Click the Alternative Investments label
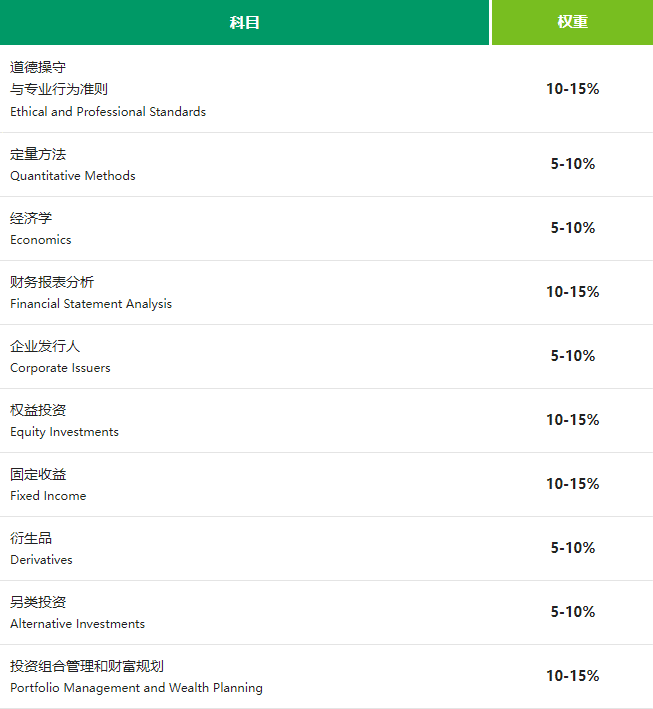 coord(77,624)
